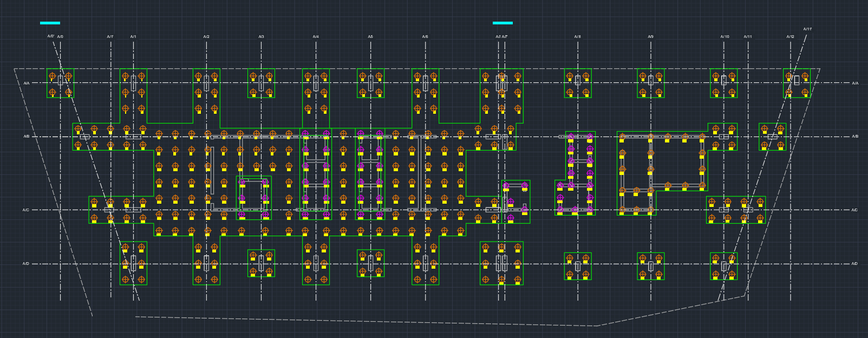
Task: Pick the A/C row label on right side
Action: (x=854, y=210)
